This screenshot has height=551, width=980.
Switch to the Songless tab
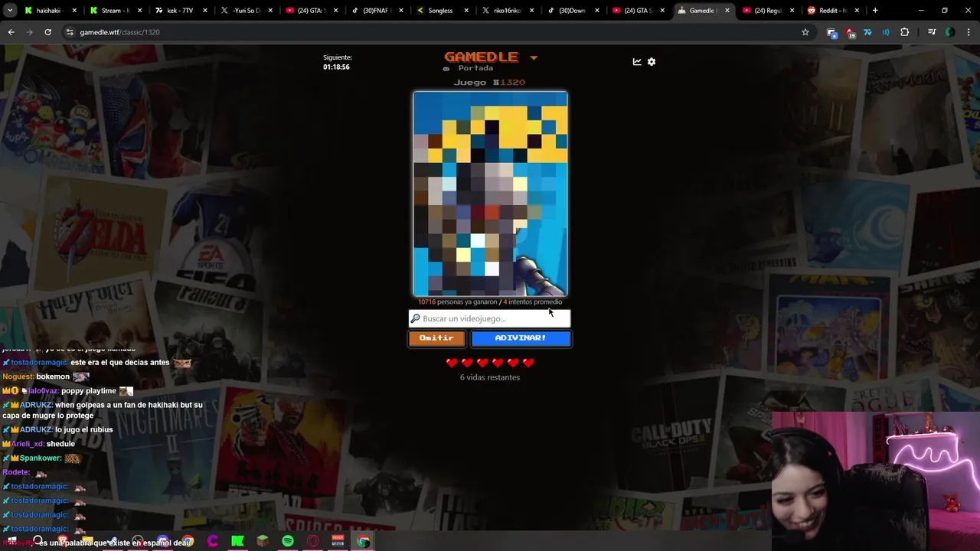[x=443, y=11]
